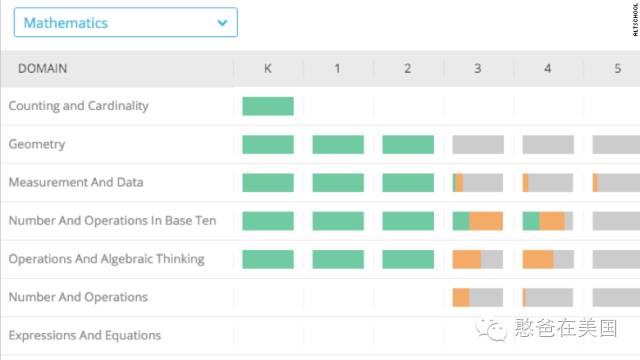Click Operations And Algebraic Thinking grade 4 bar

click(548, 259)
